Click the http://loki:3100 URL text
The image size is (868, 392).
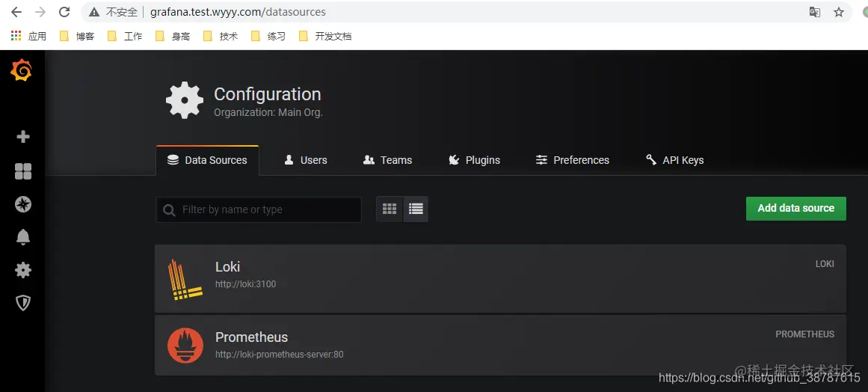click(245, 284)
